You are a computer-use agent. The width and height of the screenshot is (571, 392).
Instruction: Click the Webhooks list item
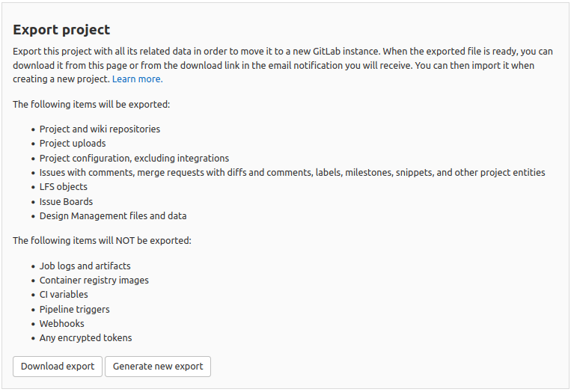[x=62, y=324]
